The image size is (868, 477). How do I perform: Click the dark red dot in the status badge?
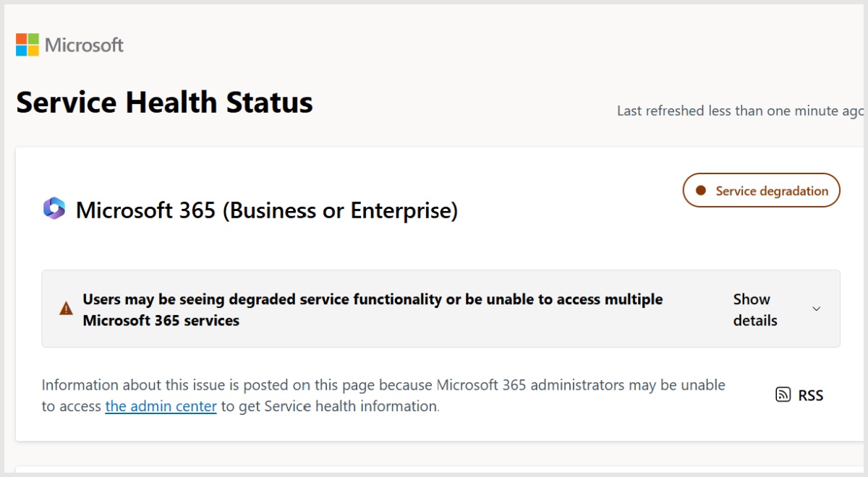pos(700,191)
